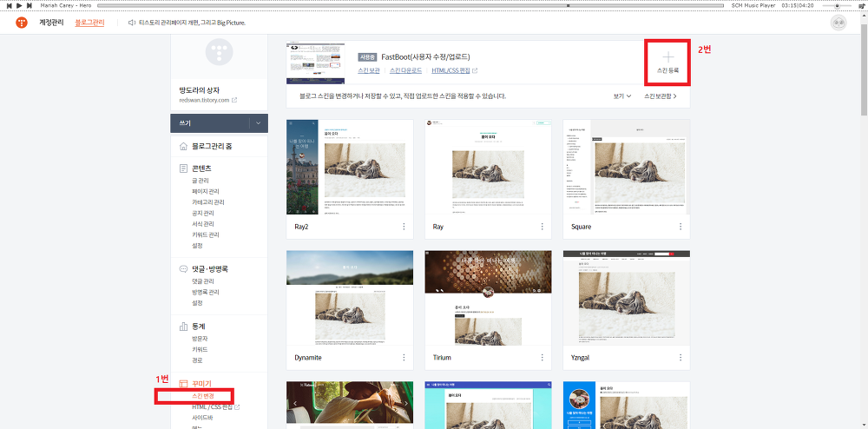Screen dimensions: 868x429
Task: Open options menu for Tirium skin
Action: tap(542, 358)
